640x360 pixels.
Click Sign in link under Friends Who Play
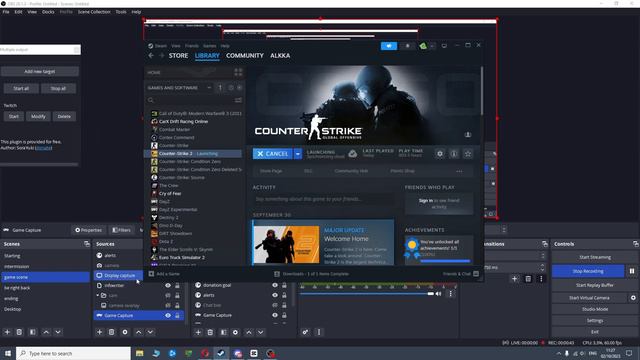click(425, 200)
